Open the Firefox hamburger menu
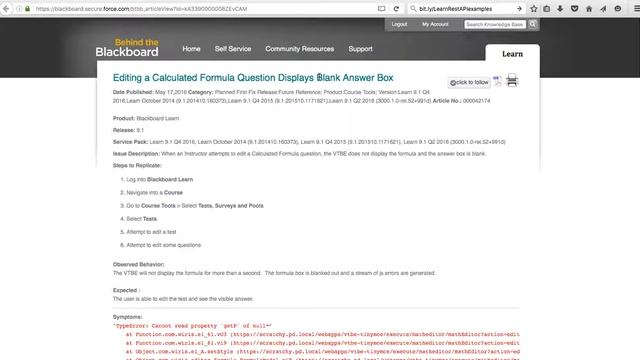Viewport: 640px width, 360px height. click(x=636, y=9)
